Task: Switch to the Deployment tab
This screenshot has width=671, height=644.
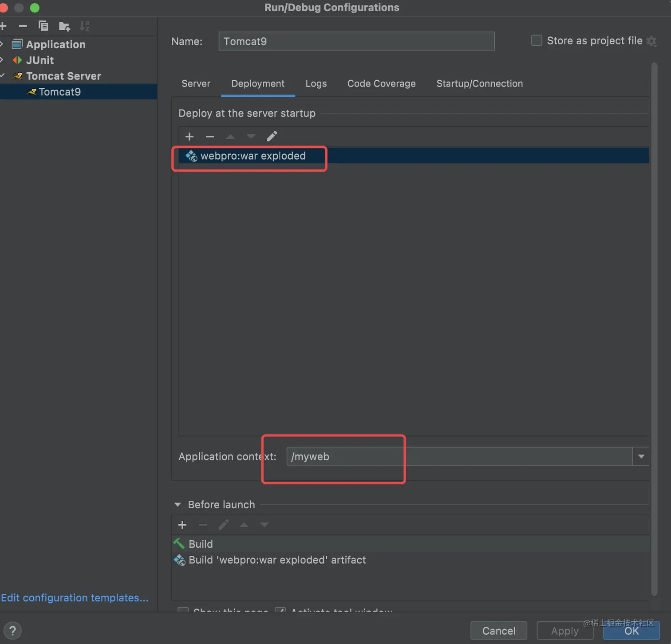Action: coord(258,83)
